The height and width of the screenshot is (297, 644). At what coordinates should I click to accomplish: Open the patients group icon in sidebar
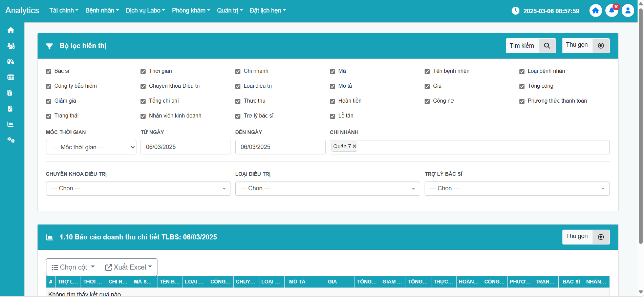point(11,46)
